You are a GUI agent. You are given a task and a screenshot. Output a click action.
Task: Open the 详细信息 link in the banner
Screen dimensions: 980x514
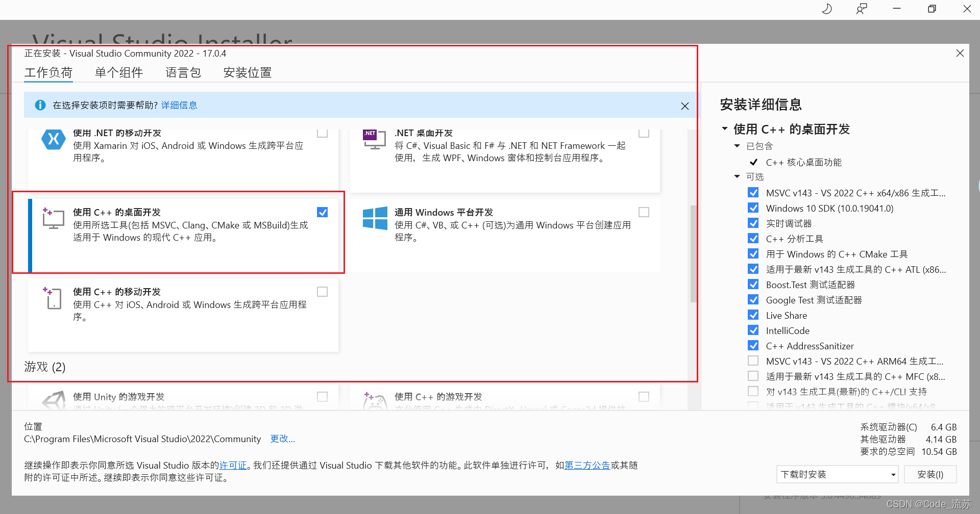click(179, 105)
